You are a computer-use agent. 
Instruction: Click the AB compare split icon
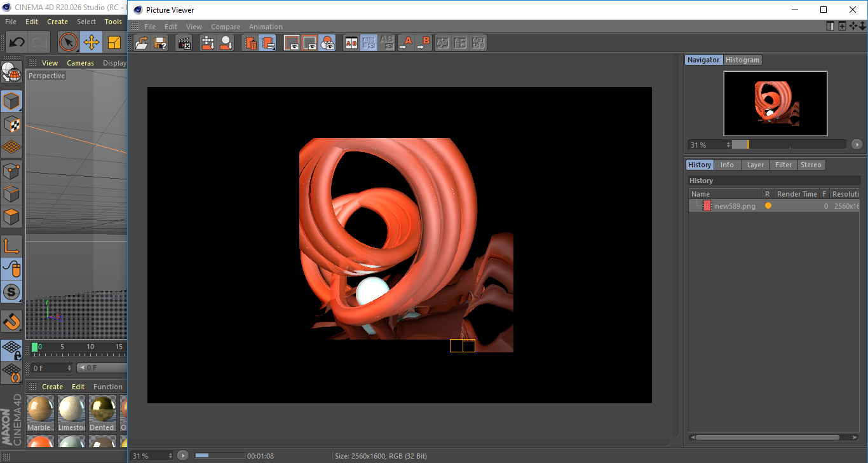click(351, 43)
